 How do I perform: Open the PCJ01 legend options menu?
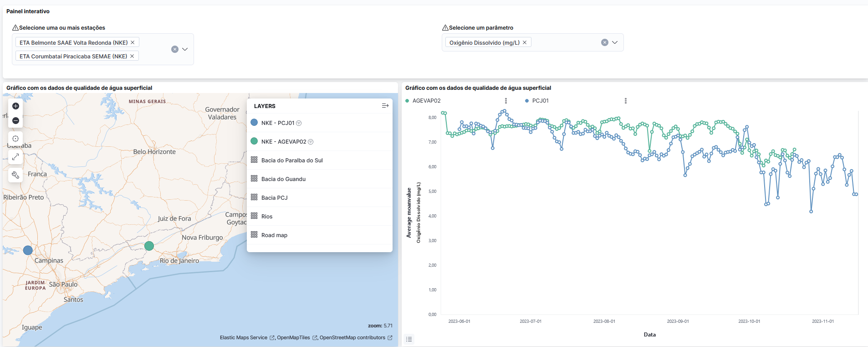click(x=625, y=101)
